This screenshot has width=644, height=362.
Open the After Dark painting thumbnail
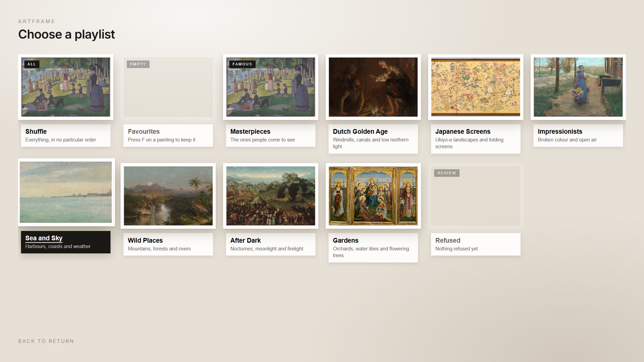[271, 196]
